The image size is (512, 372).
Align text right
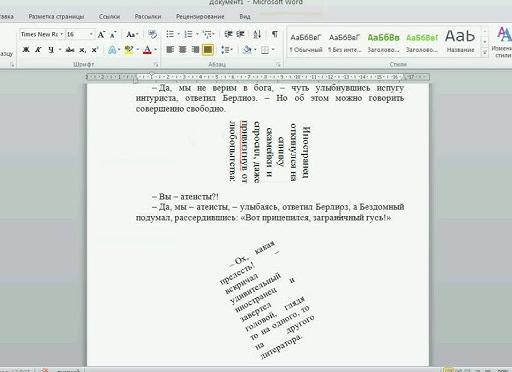(195, 50)
